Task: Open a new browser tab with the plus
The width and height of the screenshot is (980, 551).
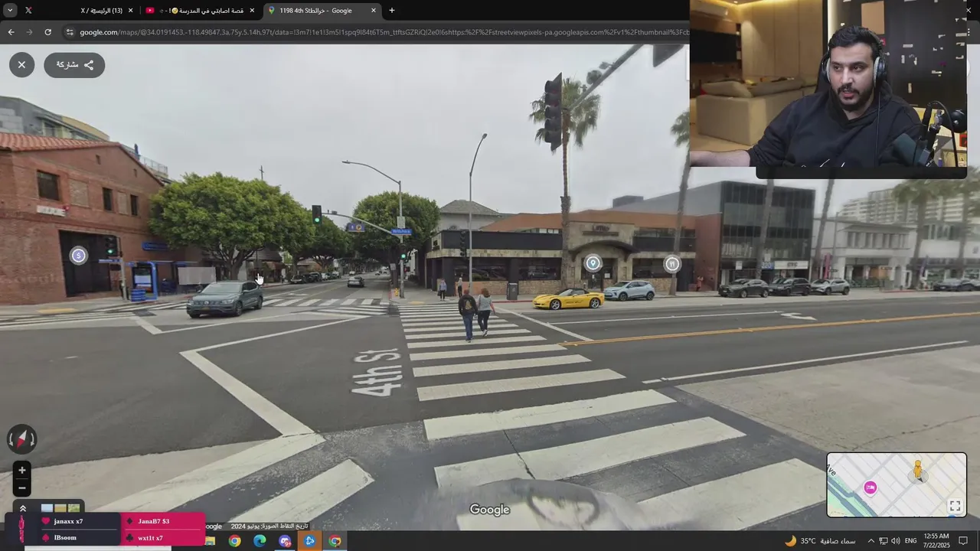Action: click(x=392, y=11)
